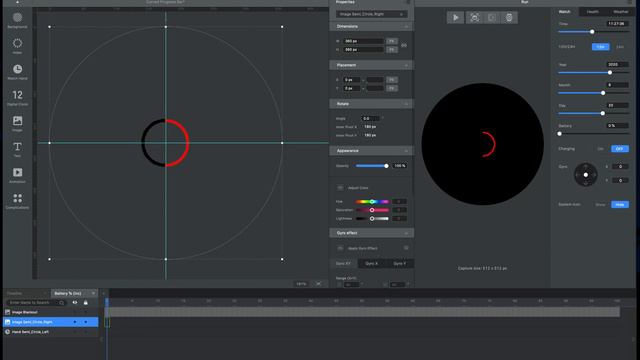Viewport: 640px width, 360px height.
Task: Click the Battery slider handle
Action: (x=560, y=133)
